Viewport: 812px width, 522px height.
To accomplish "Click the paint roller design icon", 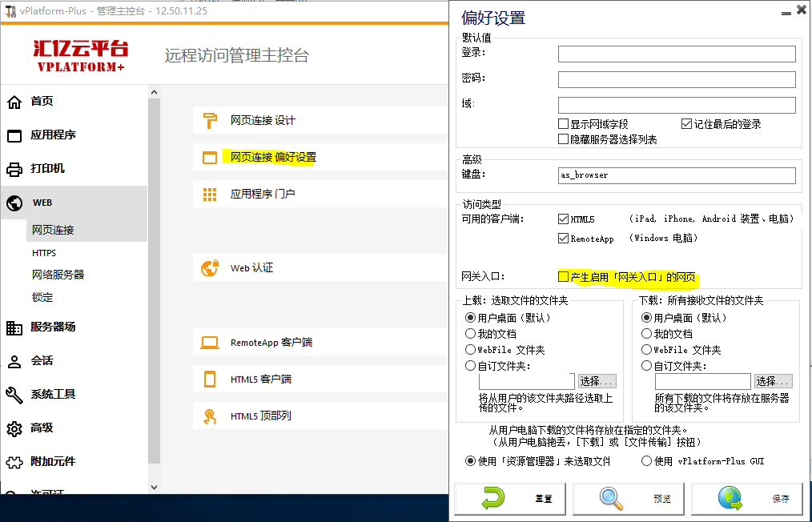I will click(210, 121).
